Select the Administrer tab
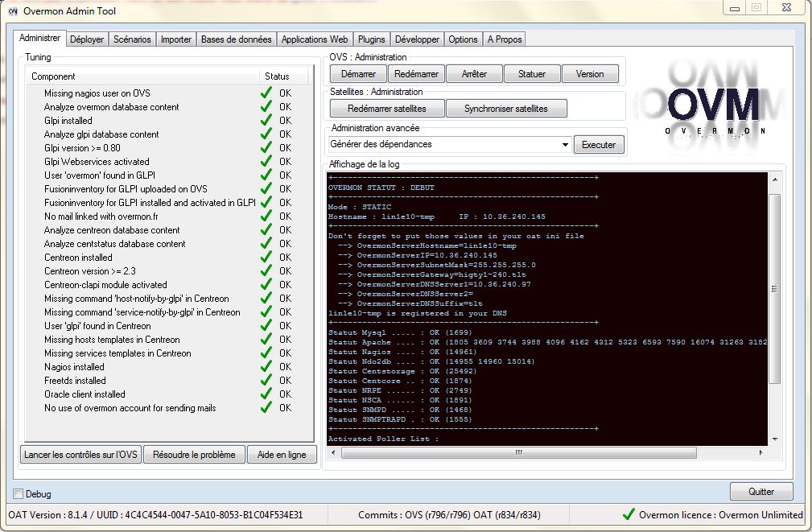 (39, 38)
